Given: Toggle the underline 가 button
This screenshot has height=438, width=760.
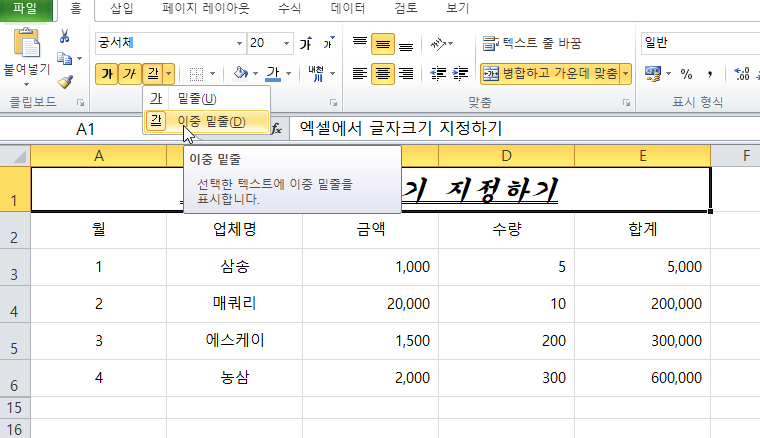Looking at the screenshot, I should 153,74.
